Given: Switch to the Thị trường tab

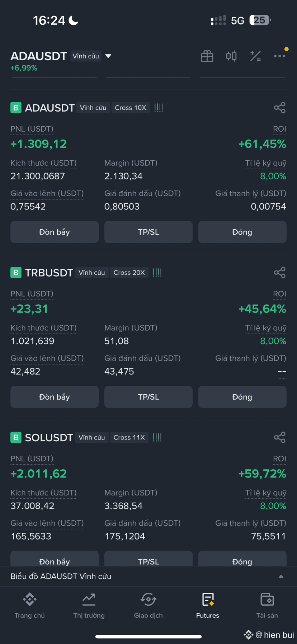Looking at the screenshot, I should (89, 606).
